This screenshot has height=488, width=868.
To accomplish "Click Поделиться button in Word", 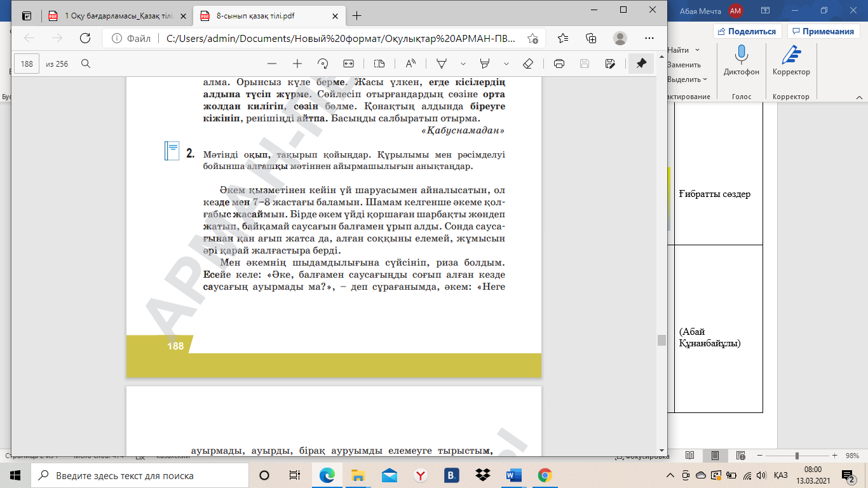I will tap(747, 31).
